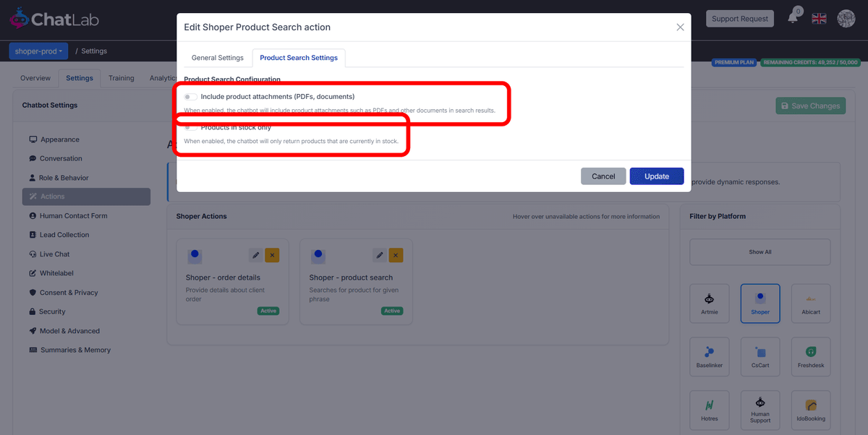Click the Freshdesk platform icon
This screenshot has width=868, height=435.
(x=810, y=356)
